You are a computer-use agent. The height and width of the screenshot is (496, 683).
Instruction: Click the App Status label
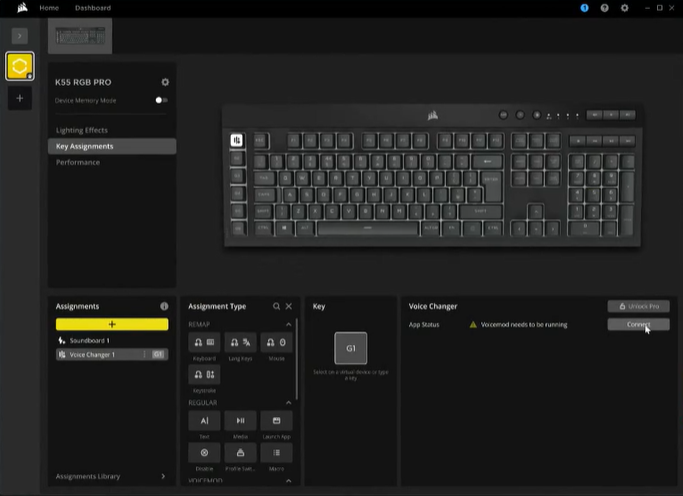[424, 324]
